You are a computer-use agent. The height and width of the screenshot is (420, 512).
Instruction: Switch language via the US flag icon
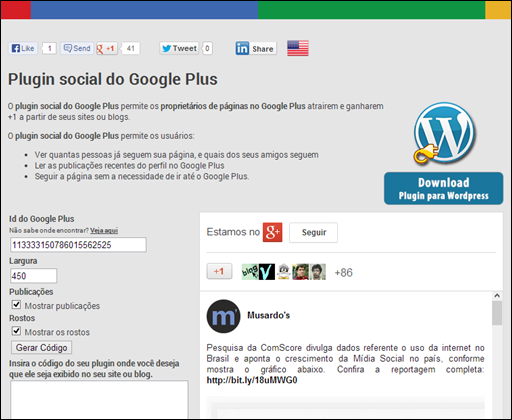tap(298, 48)
